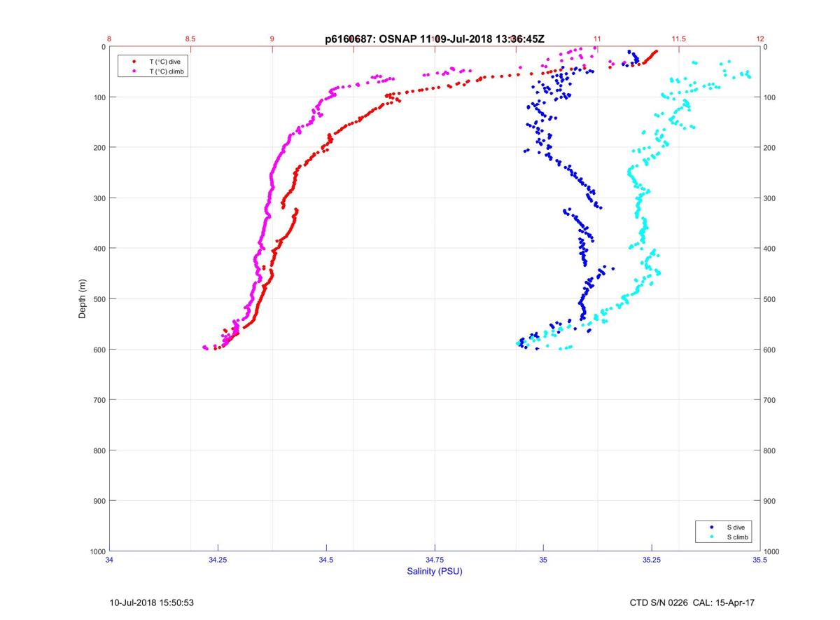Image resolution: width=840 pixels, height=620 pixels.
Task: Click the timestamp '10-Jul-2018 15:50:53'
Action: pyautogui.click(x=152, y=602)
